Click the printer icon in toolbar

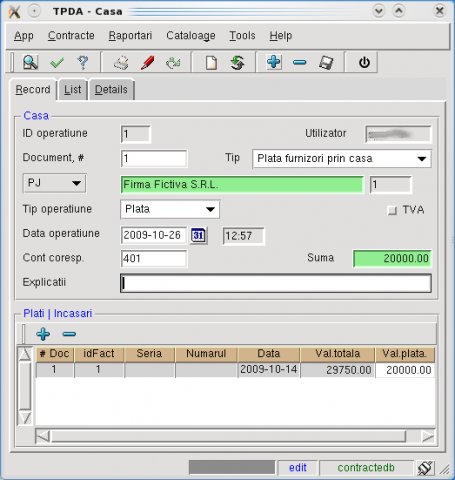121,62
